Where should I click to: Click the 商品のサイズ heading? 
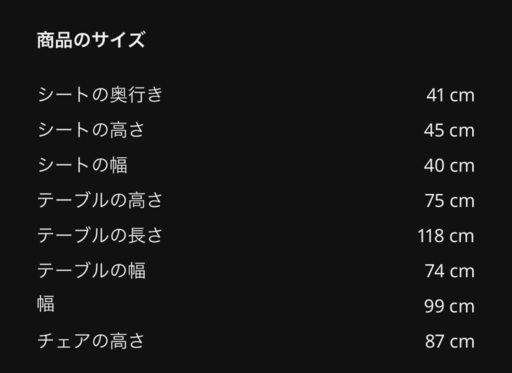point(91,40)
